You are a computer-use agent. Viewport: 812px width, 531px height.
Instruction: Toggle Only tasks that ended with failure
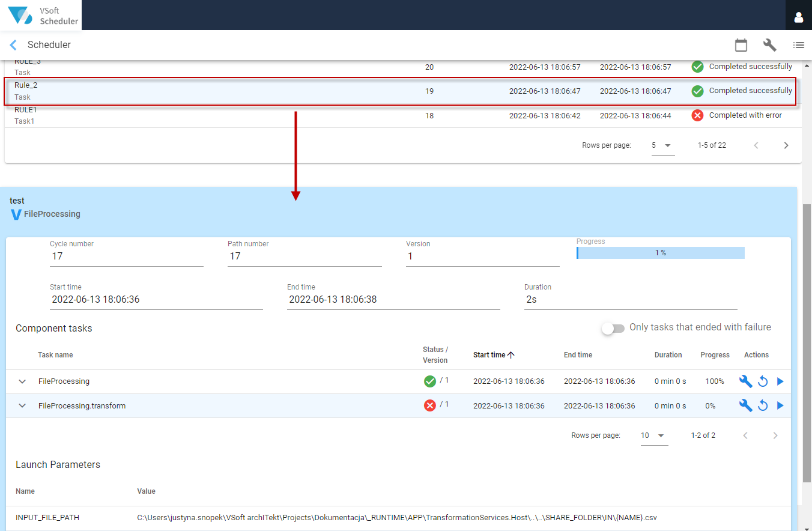pyautogui.click(x=613, y=328)
